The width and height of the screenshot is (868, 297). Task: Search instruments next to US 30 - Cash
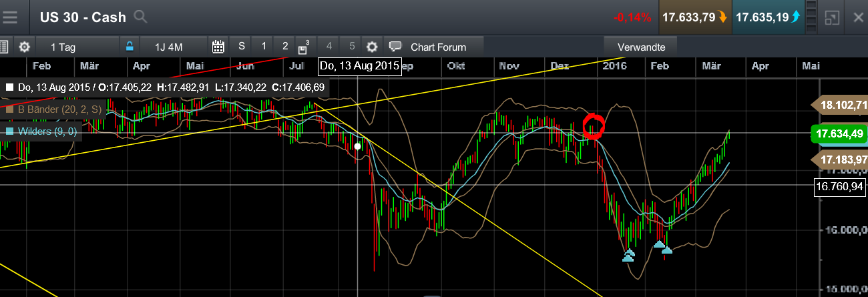[140, 17]
